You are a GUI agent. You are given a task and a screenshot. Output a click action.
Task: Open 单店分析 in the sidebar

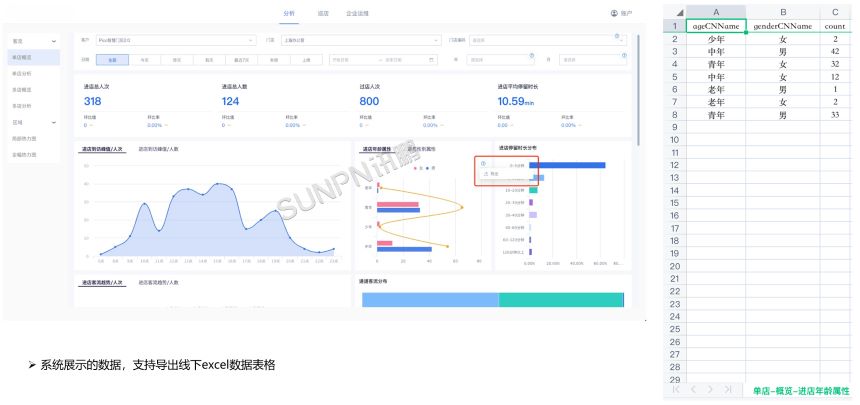click(22, 73)
